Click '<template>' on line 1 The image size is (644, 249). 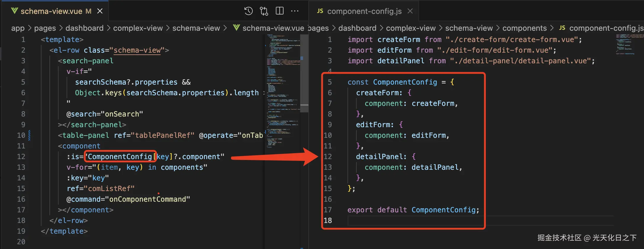pyautogui.click(x=62, y=39)
